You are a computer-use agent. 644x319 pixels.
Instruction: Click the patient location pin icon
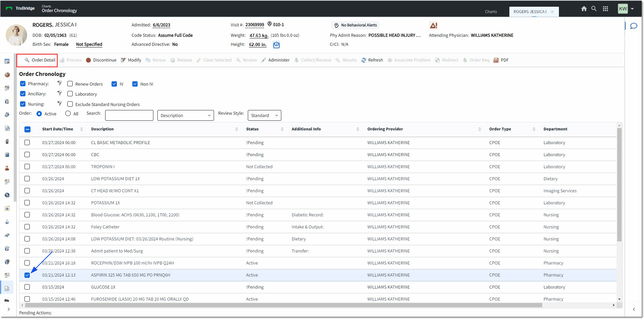pos(270,24)
